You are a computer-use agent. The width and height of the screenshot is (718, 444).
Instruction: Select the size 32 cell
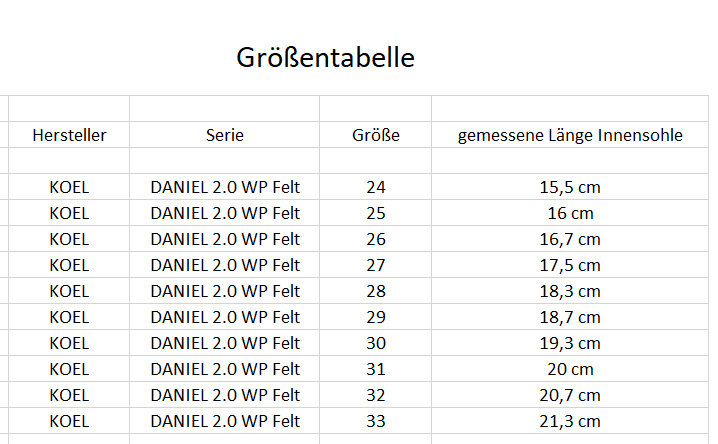click(x=376, y=395)
